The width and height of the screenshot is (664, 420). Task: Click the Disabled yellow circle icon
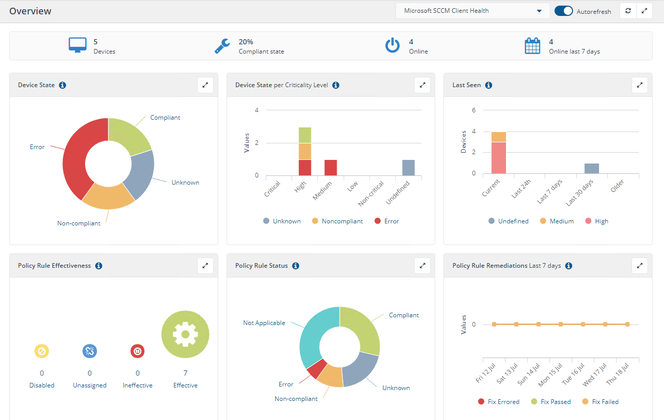(42, 351)
